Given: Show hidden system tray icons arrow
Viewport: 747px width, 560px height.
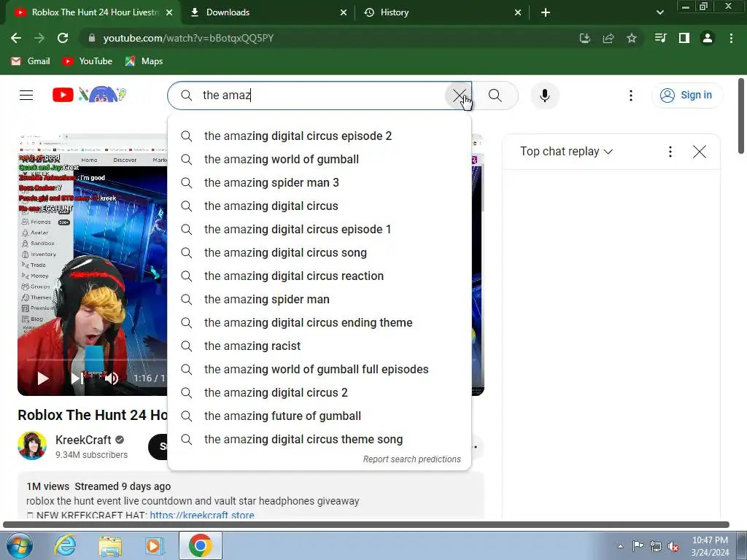Looking at the screenshot, I should (620, 546).
